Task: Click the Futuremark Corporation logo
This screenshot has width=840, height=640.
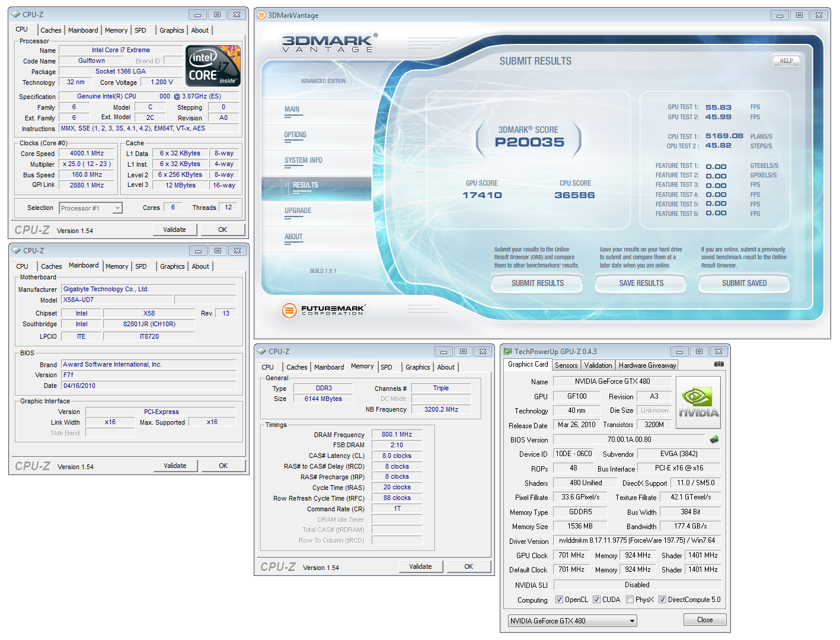Action: coord(323,310)
